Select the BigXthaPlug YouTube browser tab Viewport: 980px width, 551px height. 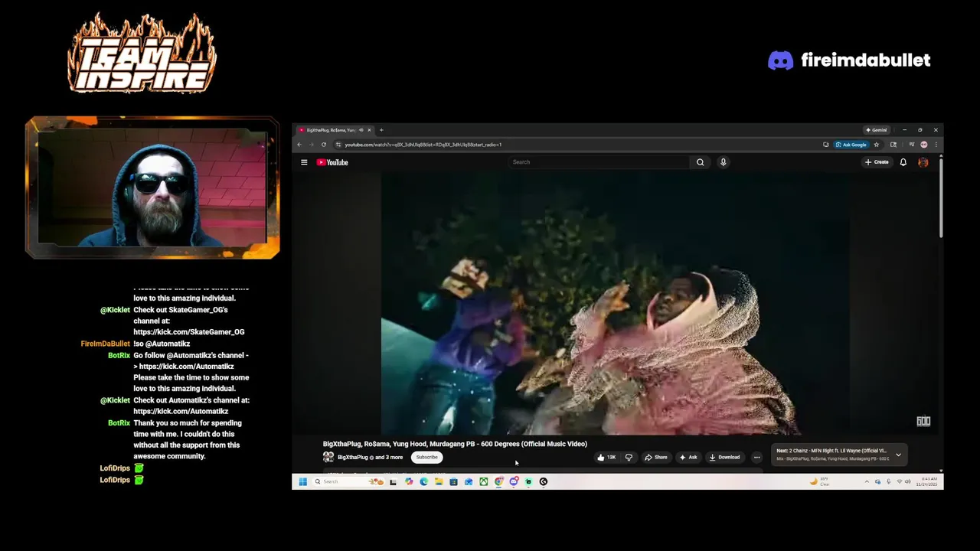(335, 130)
